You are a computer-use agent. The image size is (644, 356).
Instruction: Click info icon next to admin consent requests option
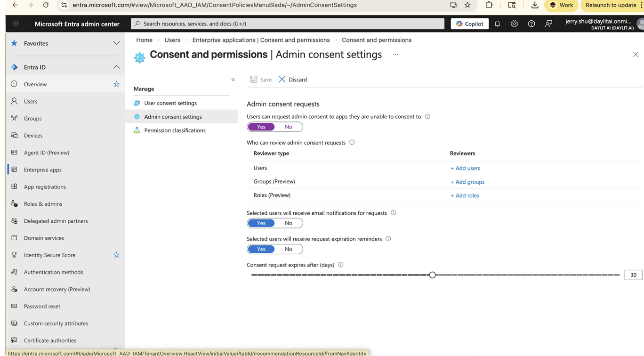427,116
